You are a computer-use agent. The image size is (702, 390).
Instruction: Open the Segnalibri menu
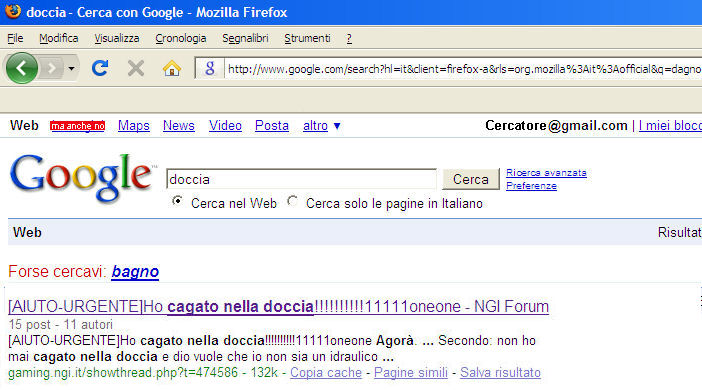[245, 39]
